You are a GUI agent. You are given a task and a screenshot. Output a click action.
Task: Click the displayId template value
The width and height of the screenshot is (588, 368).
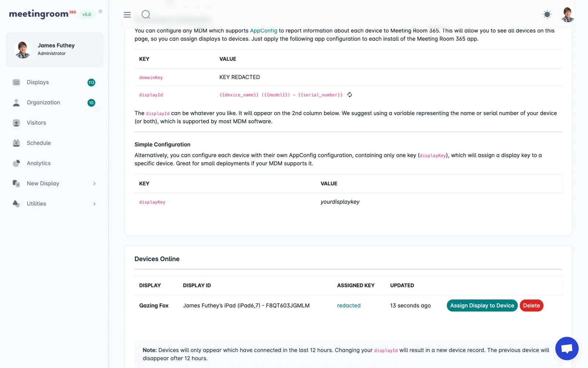[281, 95]
